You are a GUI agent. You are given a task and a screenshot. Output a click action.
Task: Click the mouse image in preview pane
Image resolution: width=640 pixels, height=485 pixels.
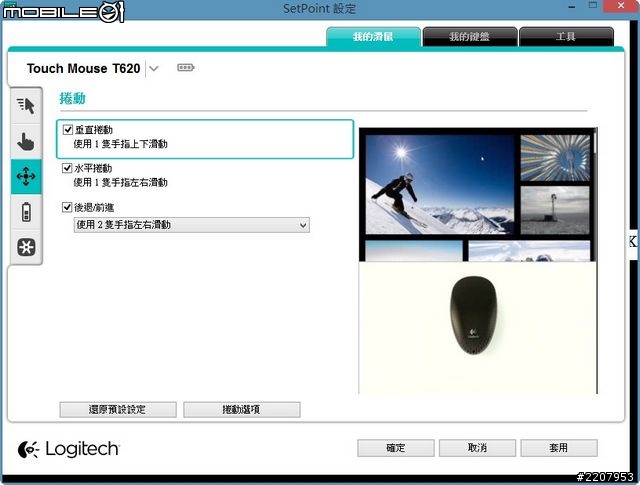473,315
